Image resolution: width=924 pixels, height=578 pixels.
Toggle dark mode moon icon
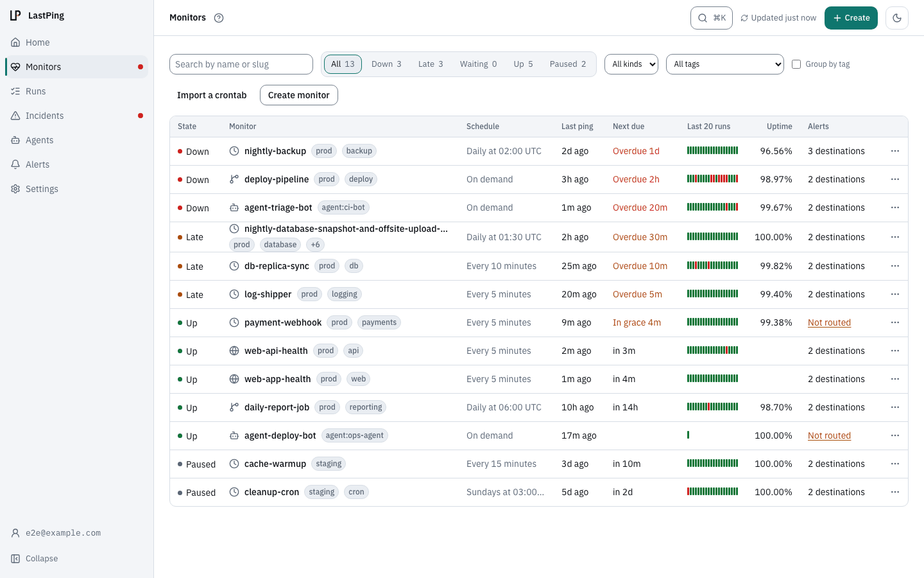(x=897, y=18)
